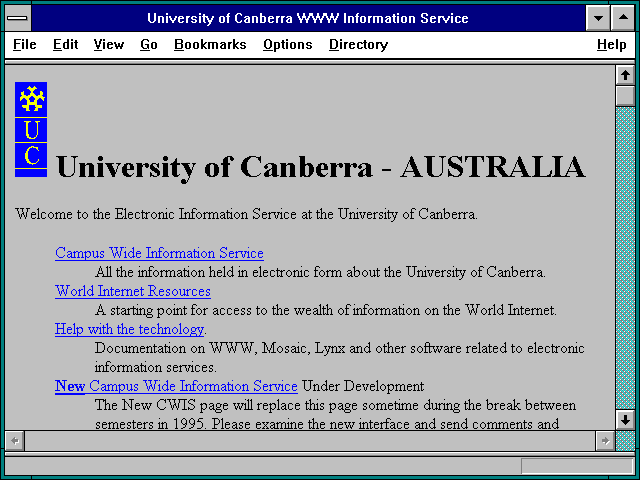
Task: Click the Welcome to the Electronic Information Service text
Action: 246,214
